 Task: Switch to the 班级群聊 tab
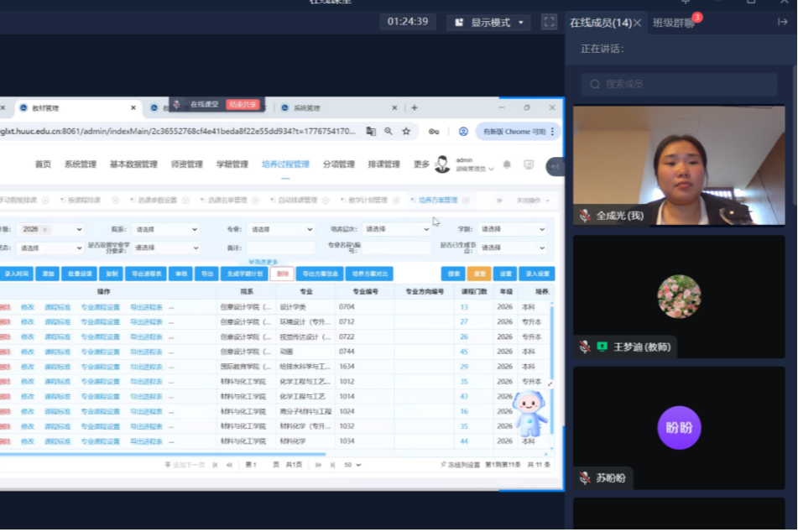(x=674, y=23)
